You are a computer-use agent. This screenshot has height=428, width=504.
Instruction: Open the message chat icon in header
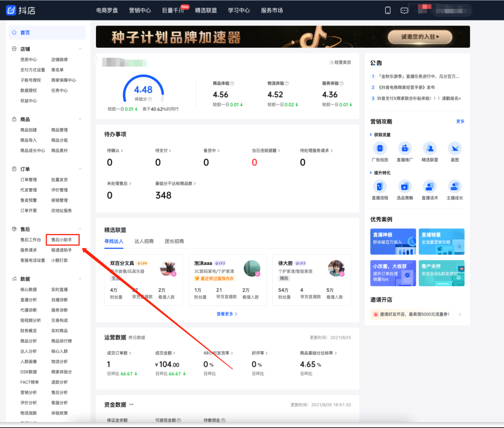[404, 10]
